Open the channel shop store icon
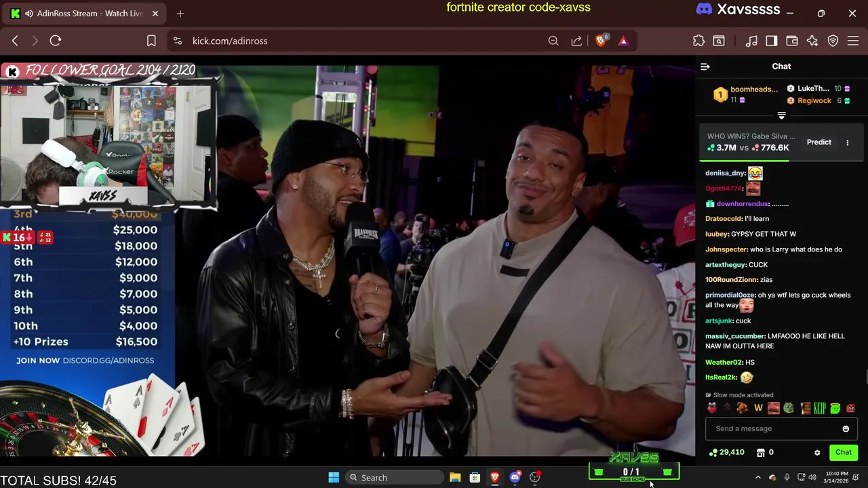The image size is (868, 488). pyautogui.click(x=761, y=452)
